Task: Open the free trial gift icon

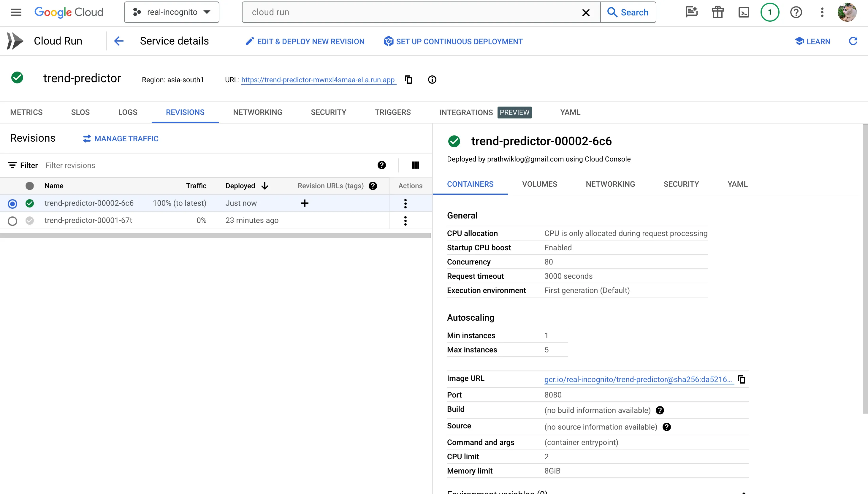Action: [x=717, y=12]
